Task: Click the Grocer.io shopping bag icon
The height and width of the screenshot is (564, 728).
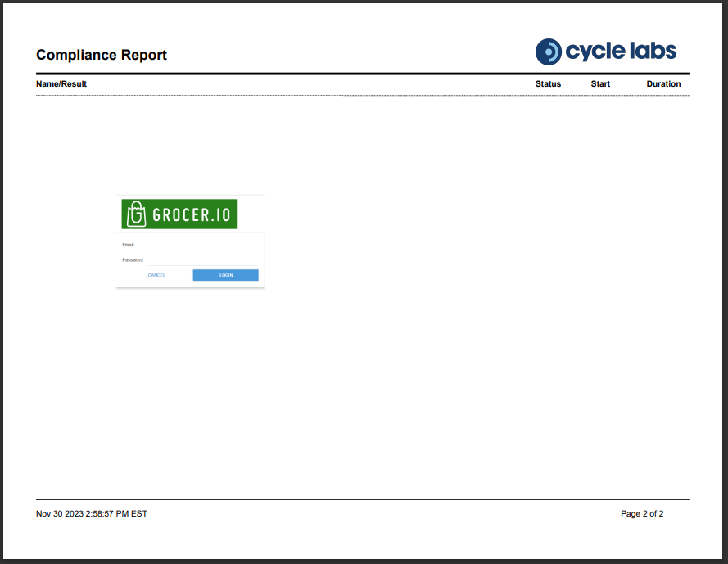Action: pos(137,214)
